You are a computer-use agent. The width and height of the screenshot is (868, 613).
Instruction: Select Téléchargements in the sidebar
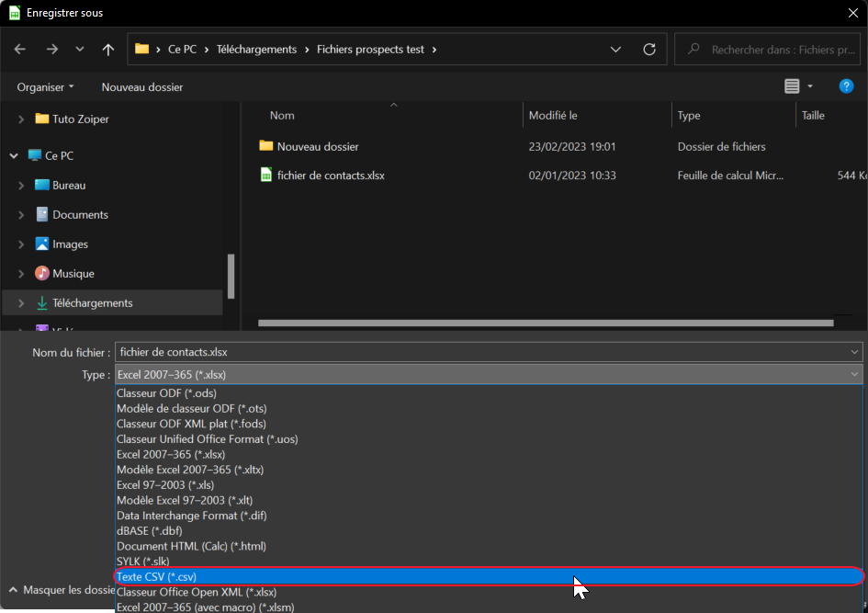(x=92, y=303)
